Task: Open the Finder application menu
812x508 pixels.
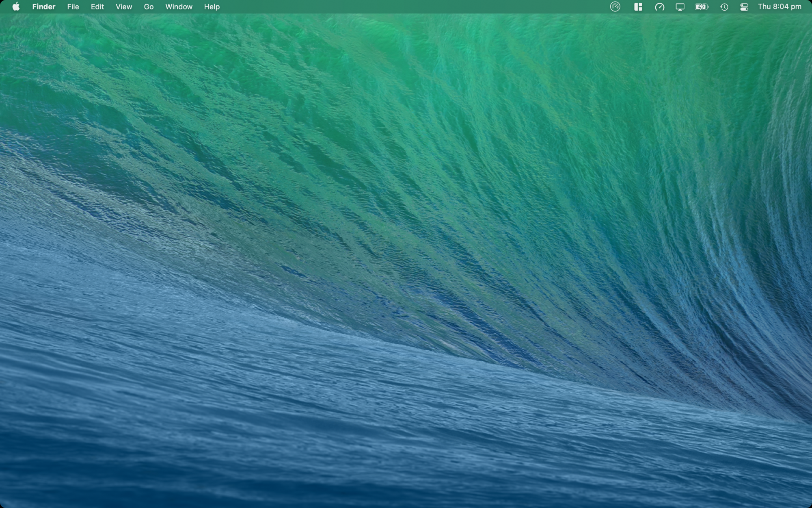Action: pyautogui.click(x=44, y=7)
